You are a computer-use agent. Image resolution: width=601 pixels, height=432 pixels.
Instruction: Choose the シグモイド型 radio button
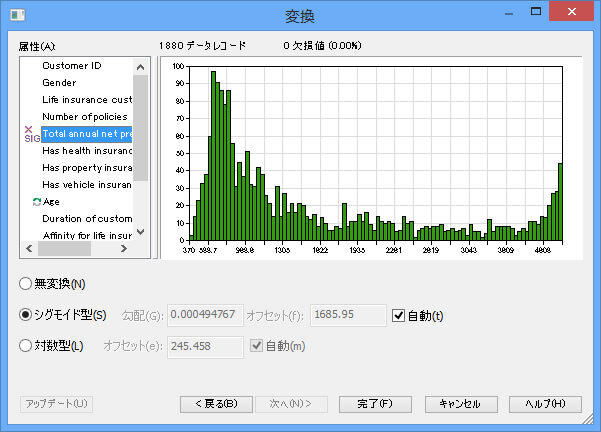coord(26,315)
